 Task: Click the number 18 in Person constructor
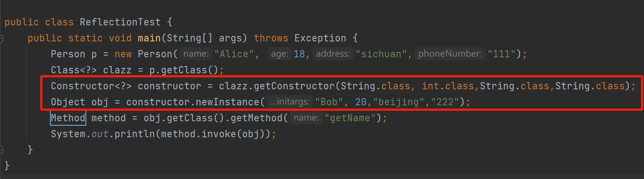299,54
